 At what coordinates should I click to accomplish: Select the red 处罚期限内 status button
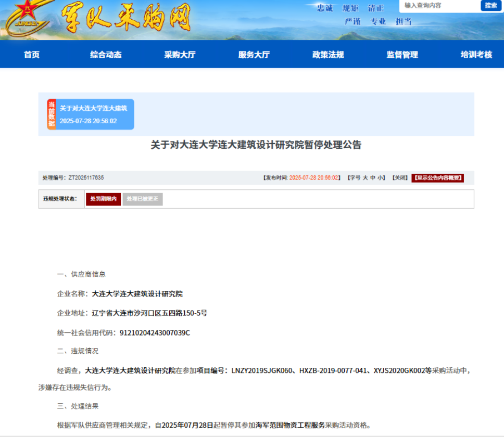point(104,199)
